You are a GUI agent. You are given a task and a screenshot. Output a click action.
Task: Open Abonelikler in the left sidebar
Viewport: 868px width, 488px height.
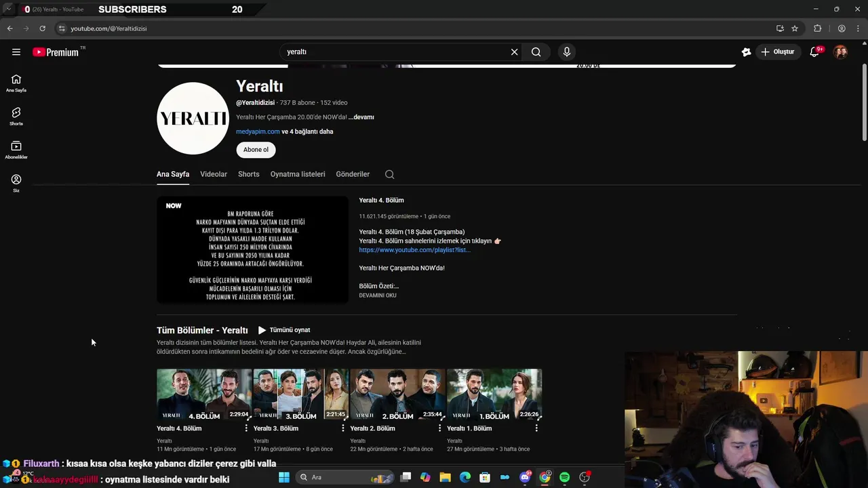[x=16, y=150]
